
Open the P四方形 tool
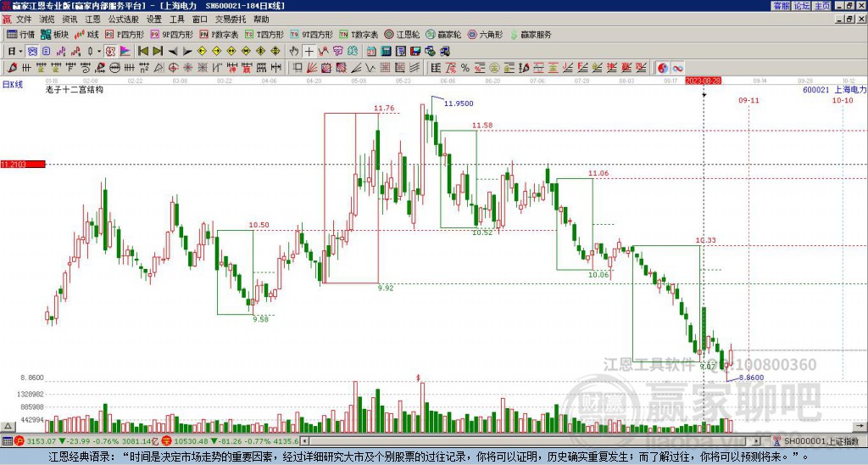125,34
